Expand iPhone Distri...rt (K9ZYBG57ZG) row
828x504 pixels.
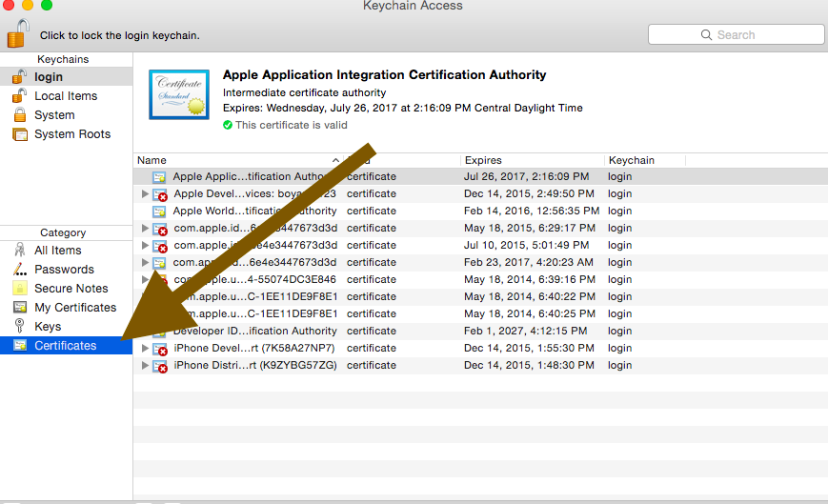point(145,365)
